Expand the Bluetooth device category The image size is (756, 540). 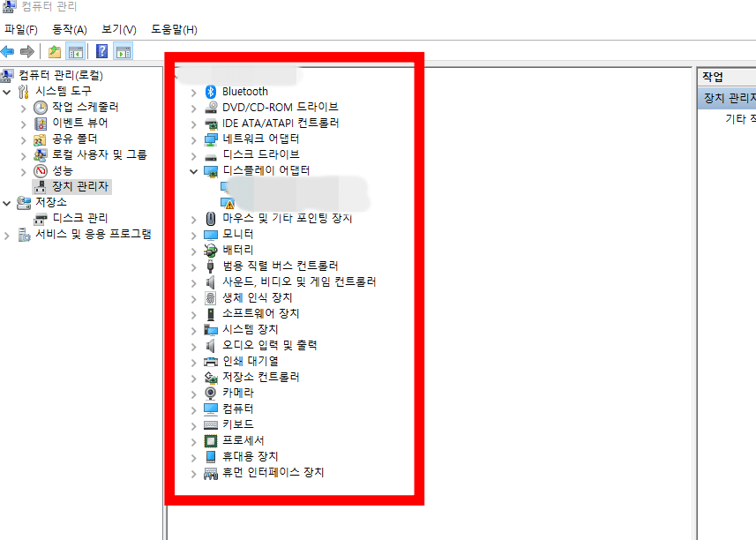click(193, 93)
